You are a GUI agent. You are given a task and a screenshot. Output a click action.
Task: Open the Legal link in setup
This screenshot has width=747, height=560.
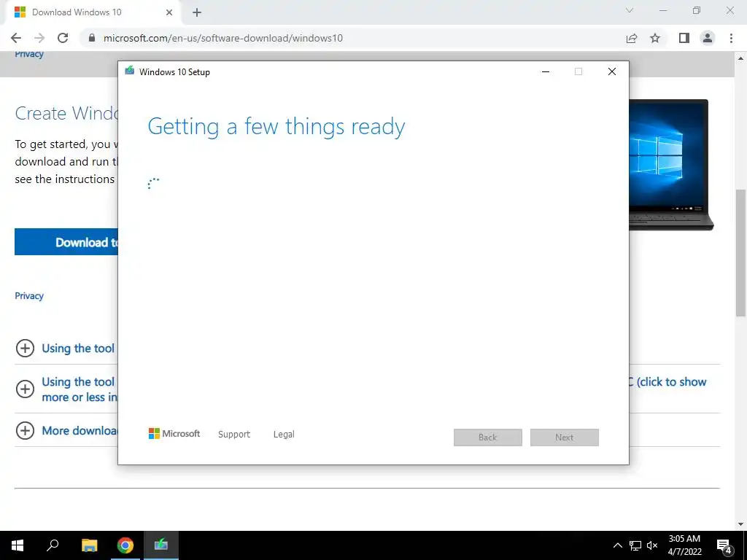(x=284, y=435)
